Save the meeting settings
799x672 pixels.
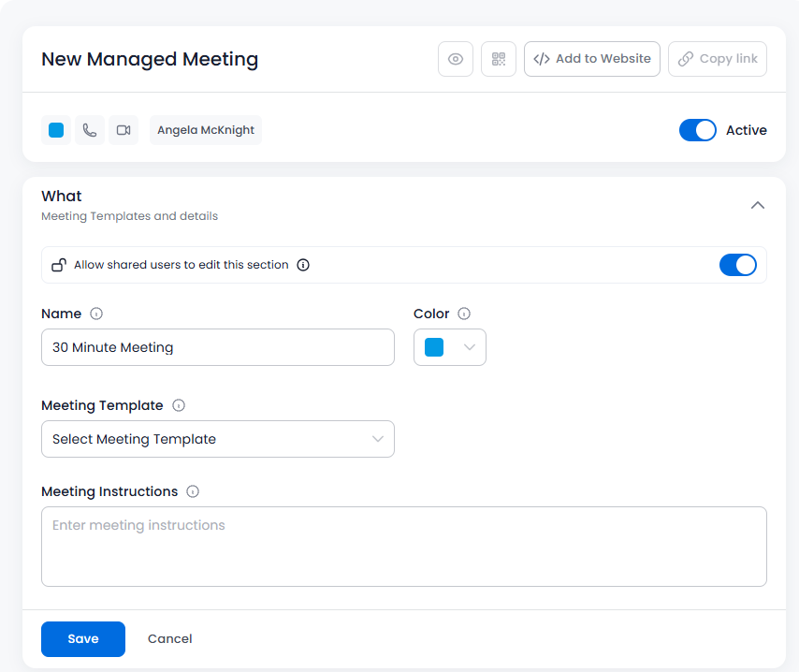(83, 639)
